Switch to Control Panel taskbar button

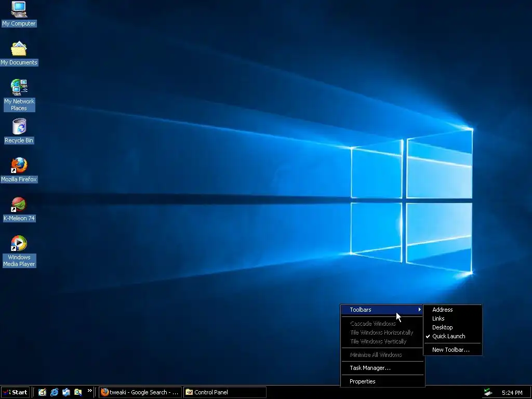(x=224, y=392)
